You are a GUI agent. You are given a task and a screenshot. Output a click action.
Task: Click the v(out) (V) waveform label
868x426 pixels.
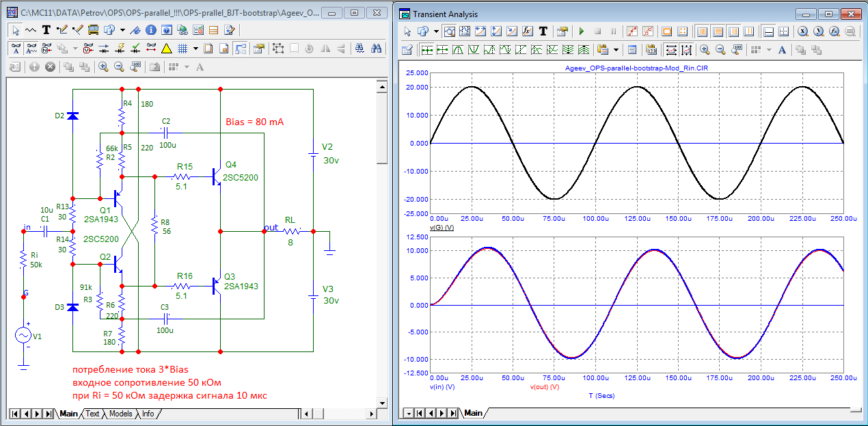pos(544,386)
